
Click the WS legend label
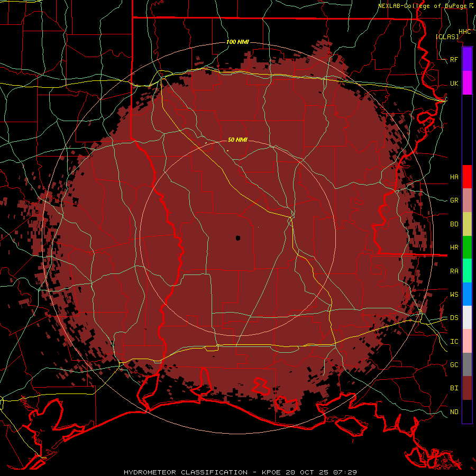(454, 294)
